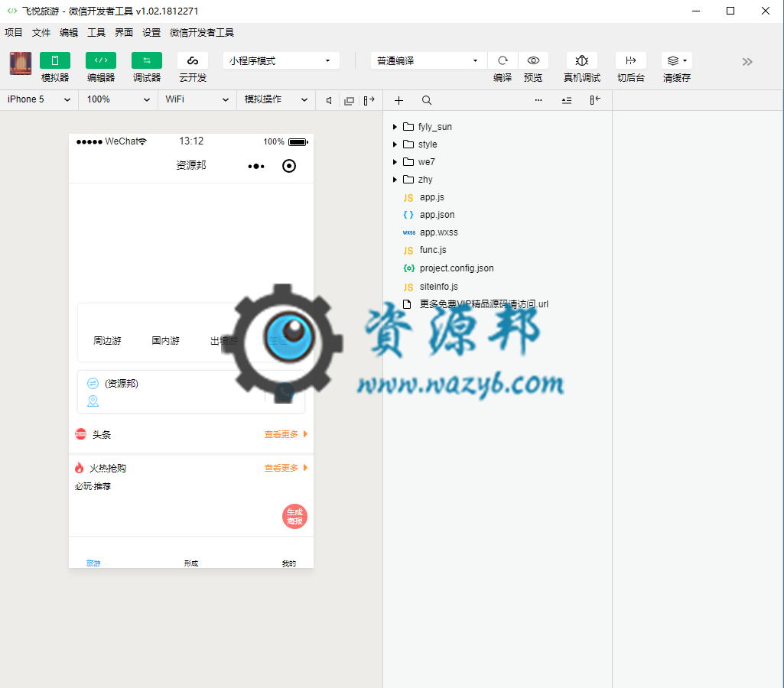This screenshot has height=688, width=784.
Task: Switch to the 形成 bottom tab
Action: click(191, 563)
